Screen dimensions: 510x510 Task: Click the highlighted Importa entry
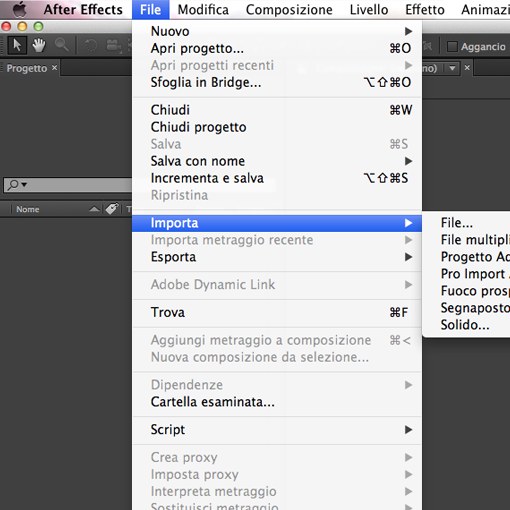[x=277, y=223]
